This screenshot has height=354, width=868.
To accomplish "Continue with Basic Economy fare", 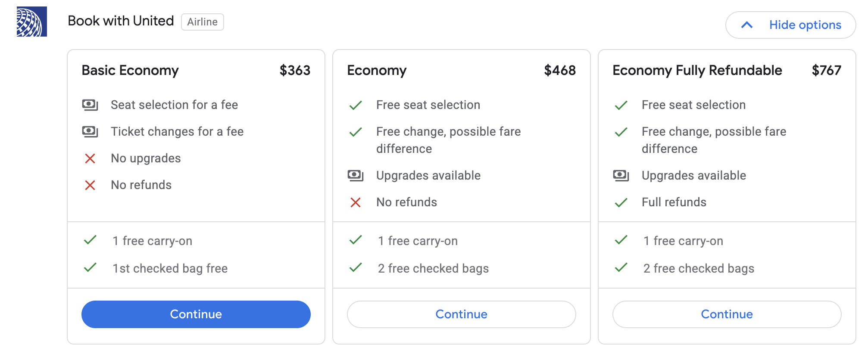I will tap(196, 314).
